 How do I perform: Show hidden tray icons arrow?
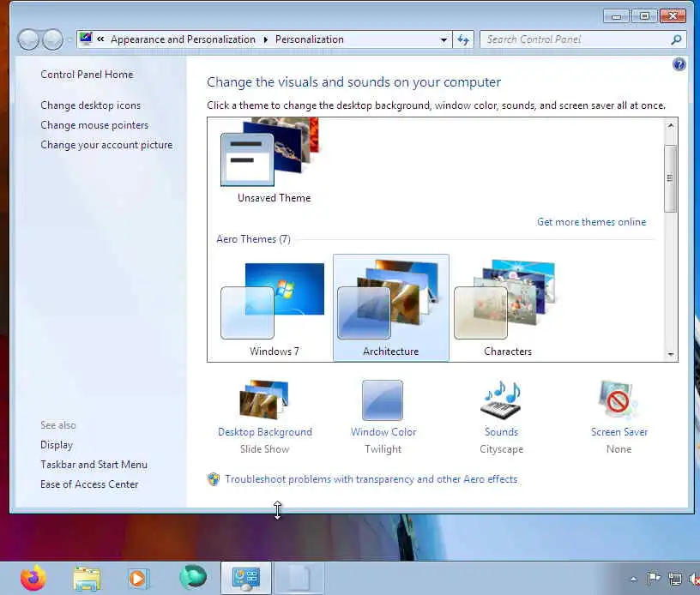click(x=633, y=580)
